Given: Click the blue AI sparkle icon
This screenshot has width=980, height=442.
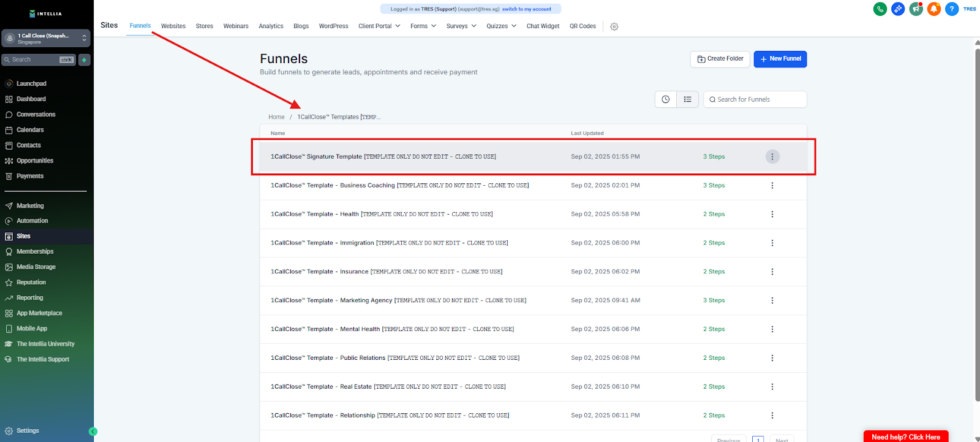Looking at the screenshot, I should (x=898, y=9).
